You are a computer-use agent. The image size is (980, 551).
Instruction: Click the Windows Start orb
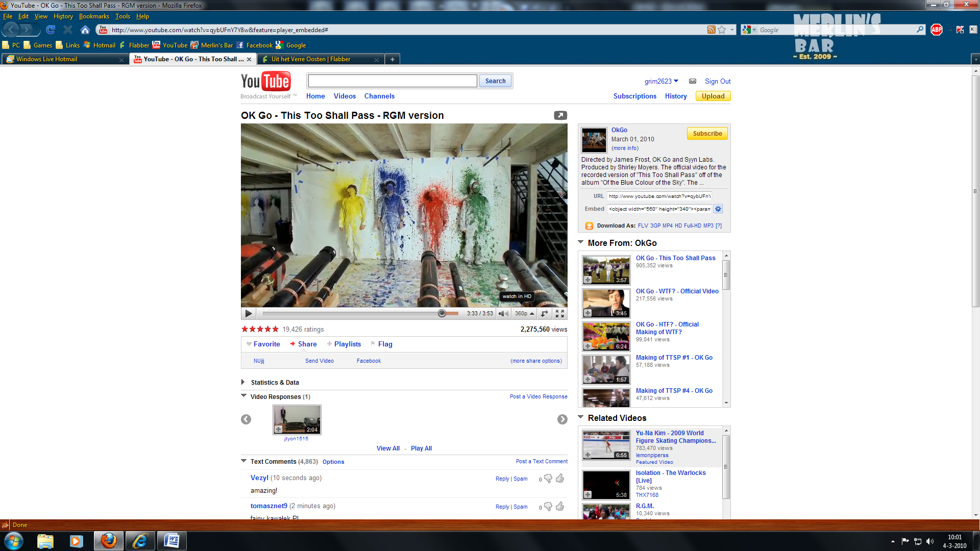(14, 541)
